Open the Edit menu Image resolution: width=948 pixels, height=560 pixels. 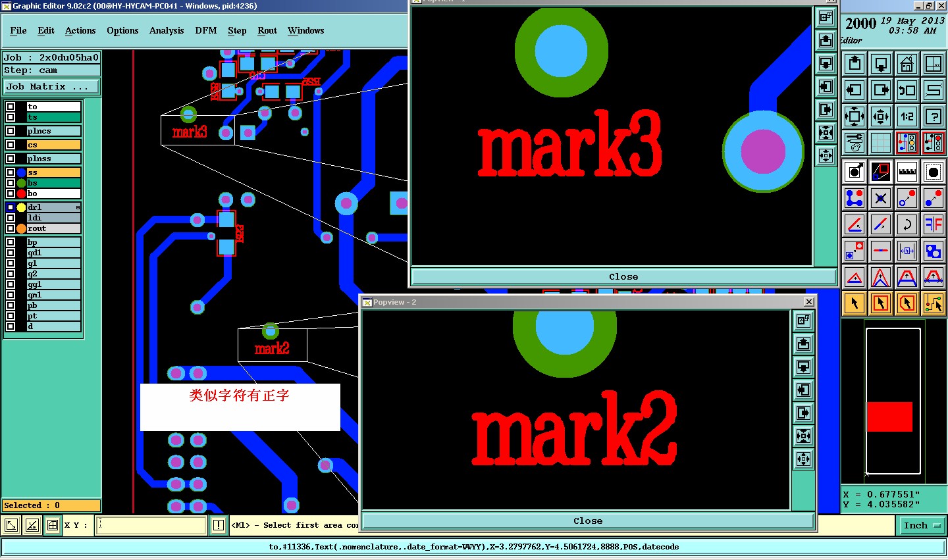[46, 30]
